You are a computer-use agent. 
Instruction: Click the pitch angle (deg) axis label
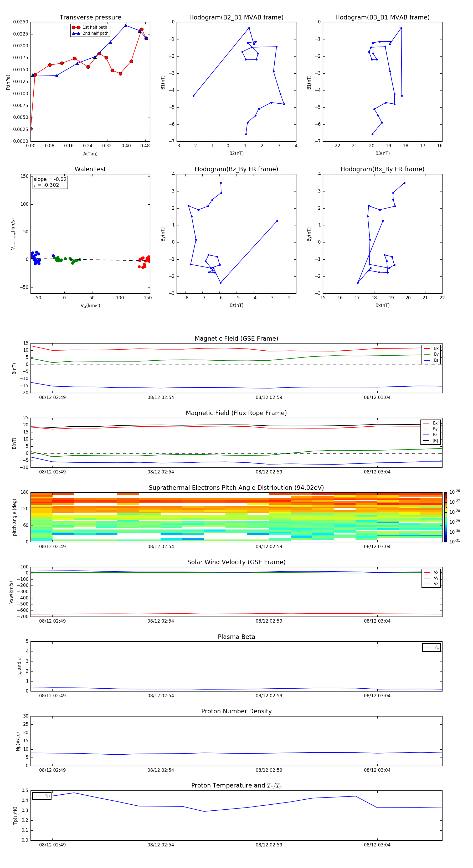pyautogui.click(x=14, y=517)
